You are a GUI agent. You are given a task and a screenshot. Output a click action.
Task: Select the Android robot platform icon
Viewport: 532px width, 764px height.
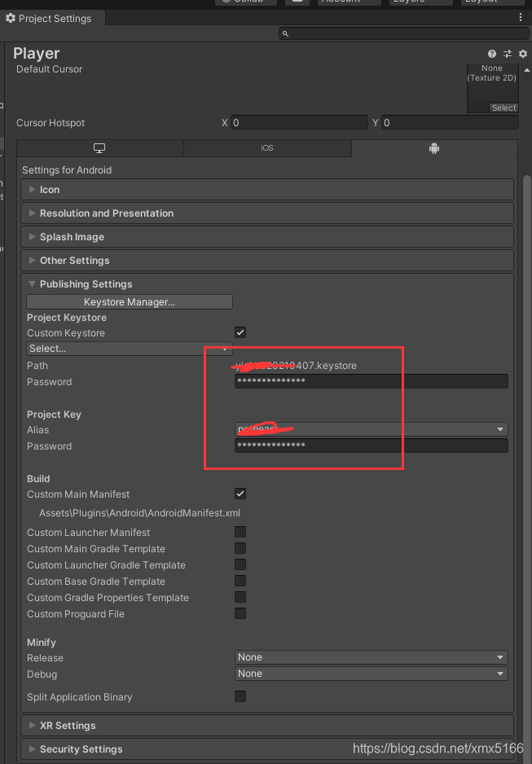[x=434, y=148]
